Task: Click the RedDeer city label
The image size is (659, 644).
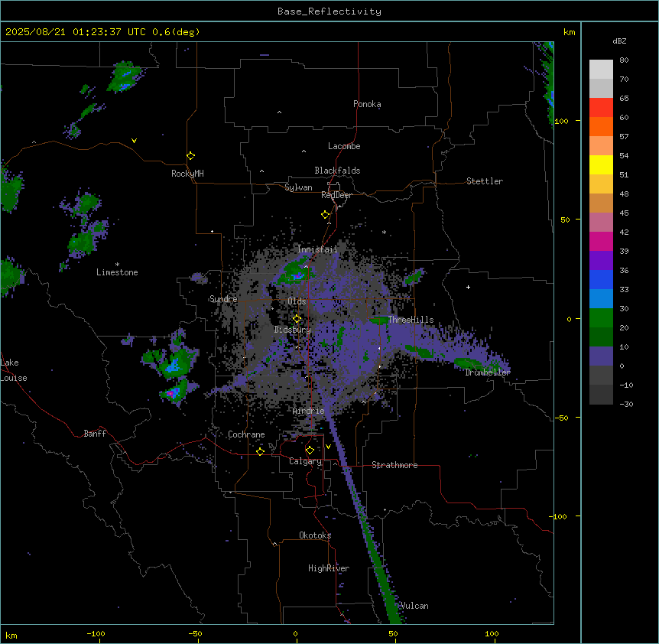Action: 336,195
